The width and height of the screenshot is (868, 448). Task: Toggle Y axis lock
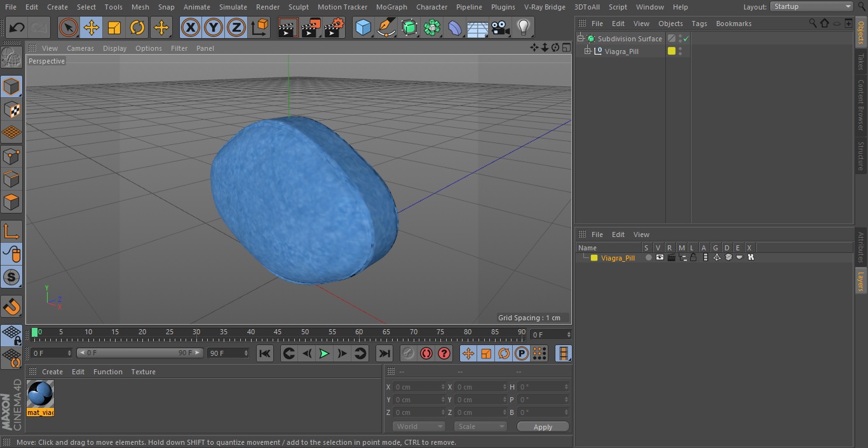point(214,27)
